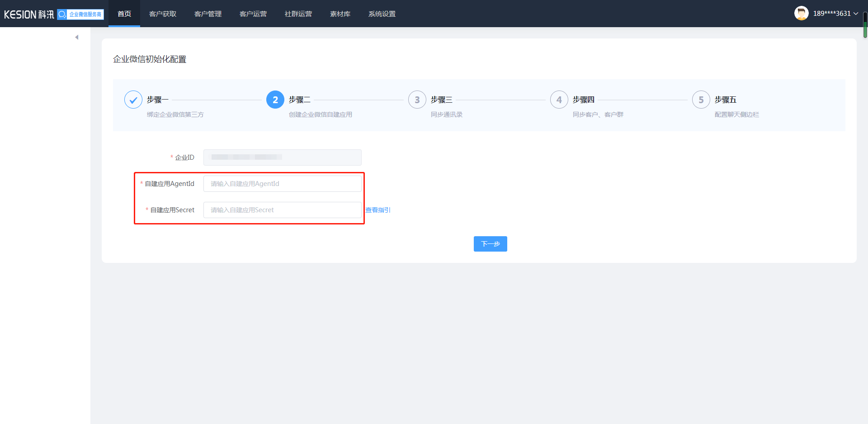Go to 客户管理 menu
Screen dimensions: 868x424
(x=208, y=14)
